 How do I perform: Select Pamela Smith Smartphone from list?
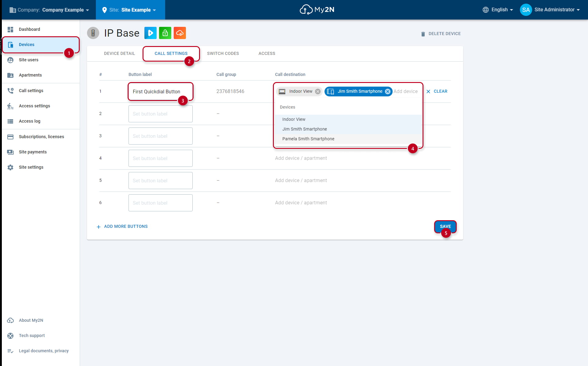(348, 139)
